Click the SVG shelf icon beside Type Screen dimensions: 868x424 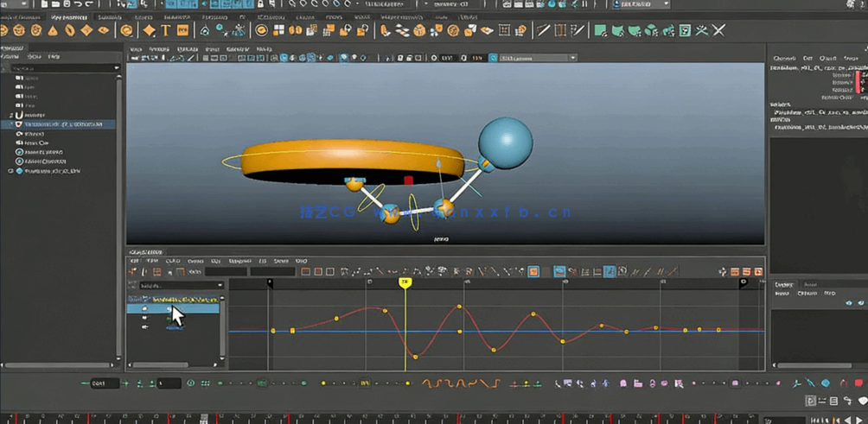click(182, 30)
